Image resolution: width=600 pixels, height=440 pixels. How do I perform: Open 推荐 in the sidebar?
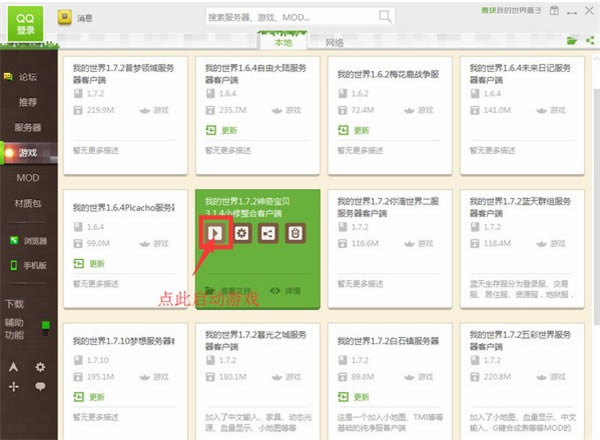pos(28,102)
